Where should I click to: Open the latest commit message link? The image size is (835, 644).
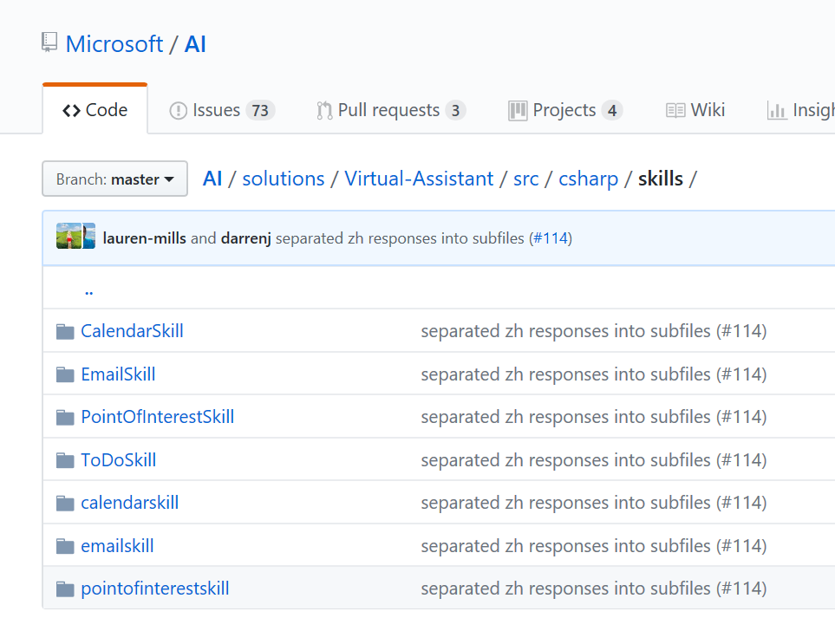(400, 238)
